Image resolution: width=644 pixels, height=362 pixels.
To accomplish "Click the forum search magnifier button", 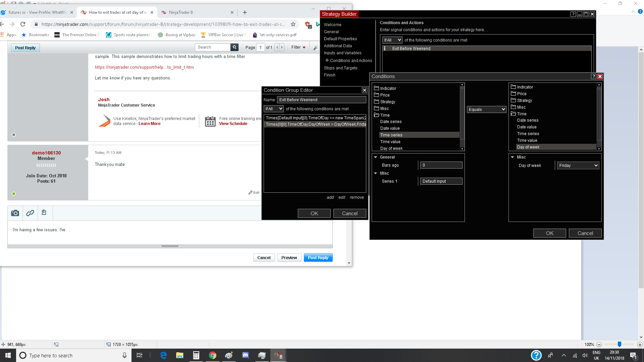I will click(x=235, y=47).
